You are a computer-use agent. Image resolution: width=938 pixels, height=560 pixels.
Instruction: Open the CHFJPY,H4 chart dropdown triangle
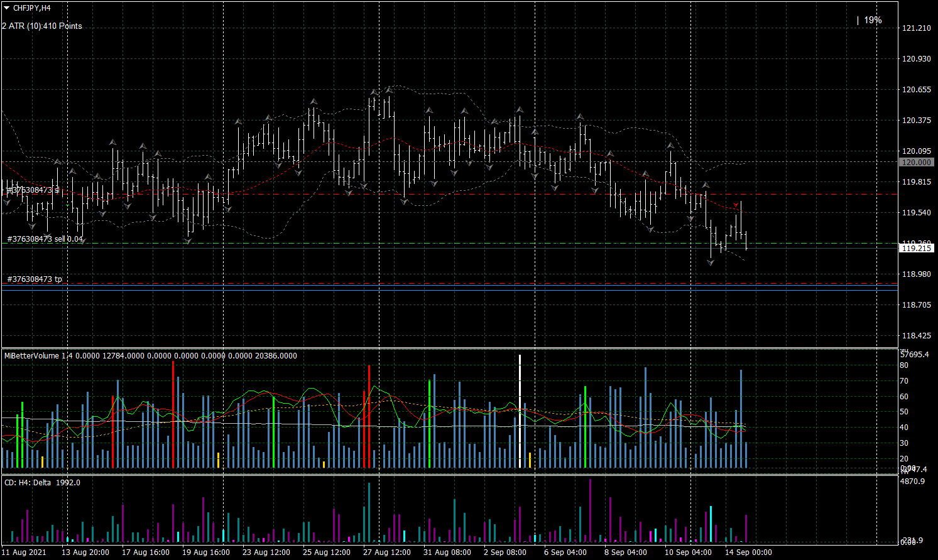click(6, 8)
